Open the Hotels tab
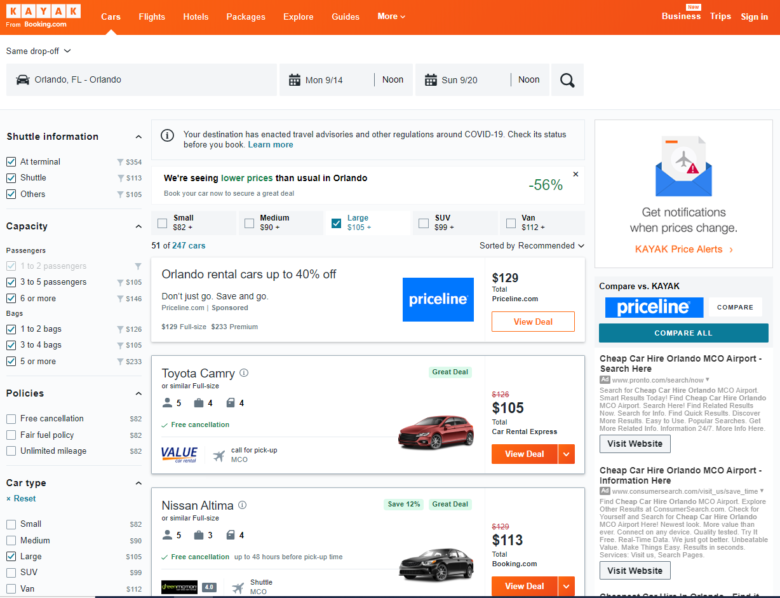This screenshot has width=780, height=598. tap(195, 16)
